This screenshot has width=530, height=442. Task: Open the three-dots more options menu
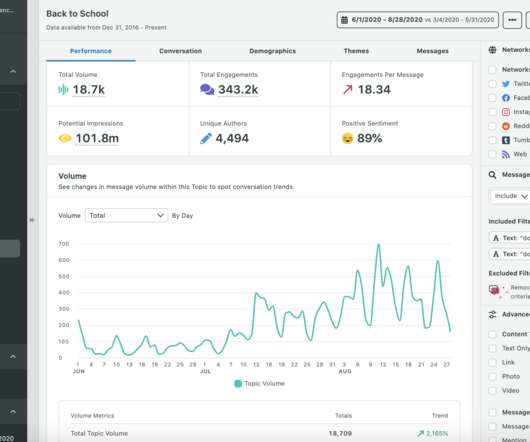point(512,20)
